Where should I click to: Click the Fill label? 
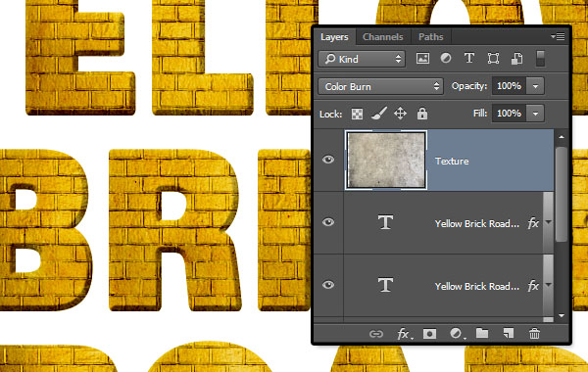(x=480, y=113)
